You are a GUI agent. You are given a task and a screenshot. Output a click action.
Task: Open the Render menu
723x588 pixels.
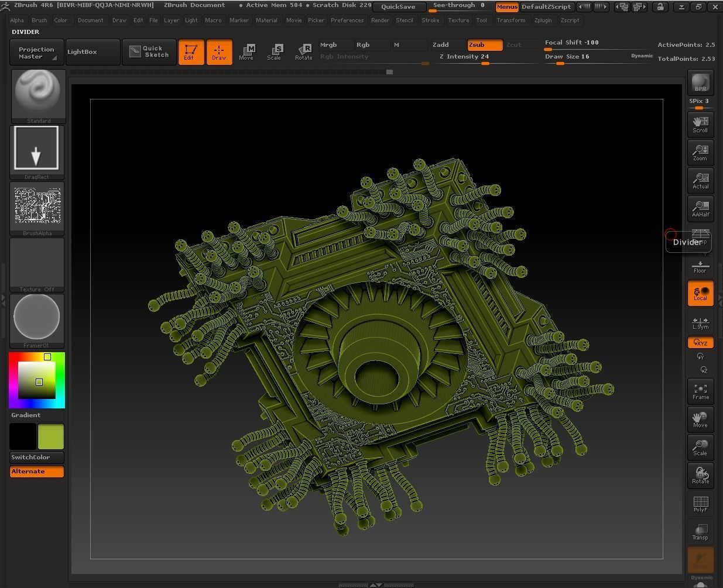(x=380, y=20)
